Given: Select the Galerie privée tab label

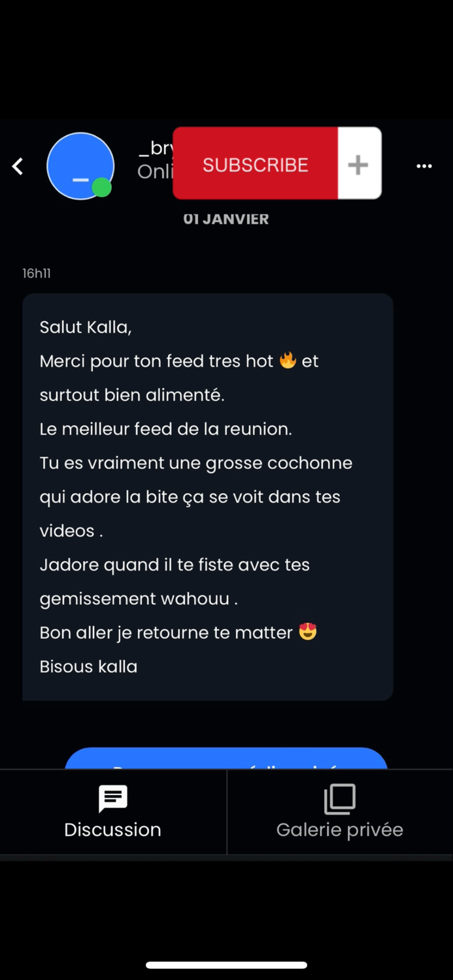Looking at the screenshot, I should pos(340,830).
